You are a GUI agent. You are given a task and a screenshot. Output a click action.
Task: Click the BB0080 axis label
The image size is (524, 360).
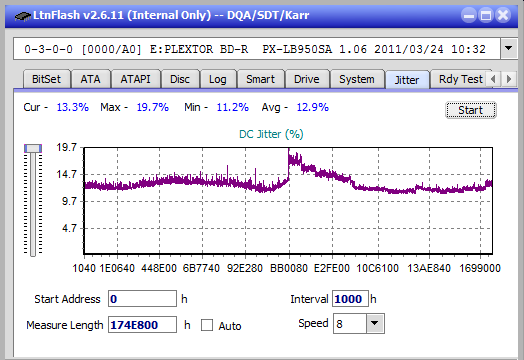(289, 268)
